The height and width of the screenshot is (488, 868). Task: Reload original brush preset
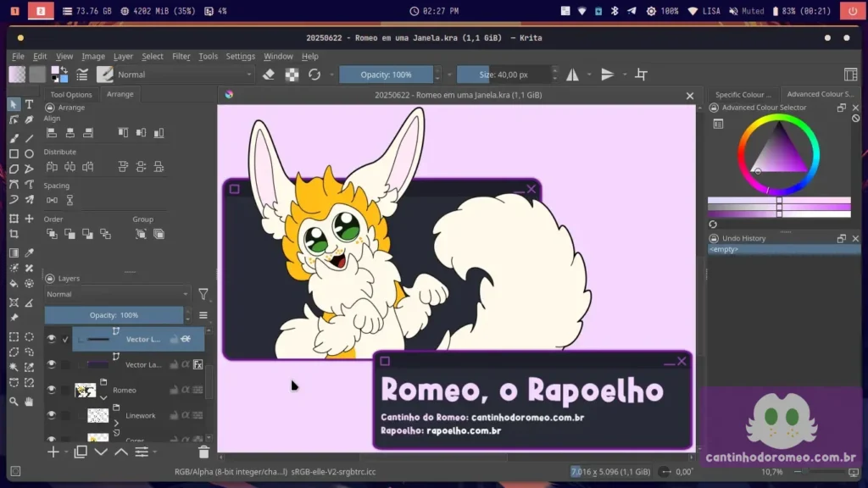[x=314, y=75]
